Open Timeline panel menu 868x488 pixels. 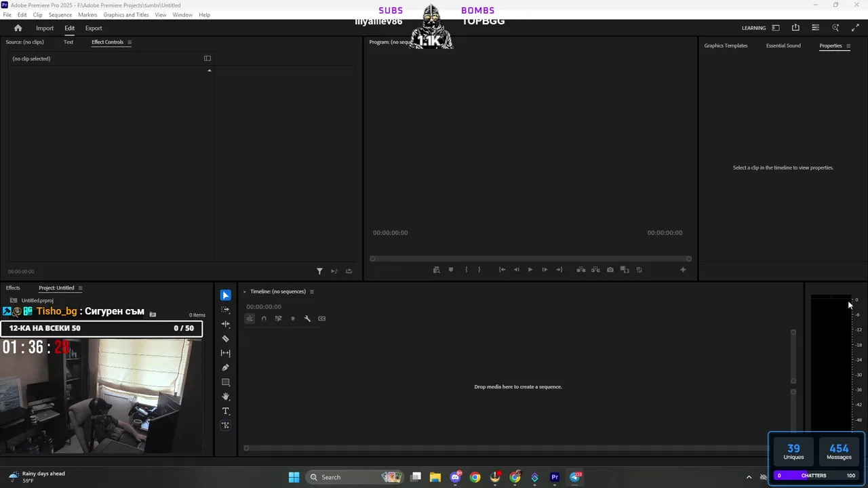click(x=312, y=291)
